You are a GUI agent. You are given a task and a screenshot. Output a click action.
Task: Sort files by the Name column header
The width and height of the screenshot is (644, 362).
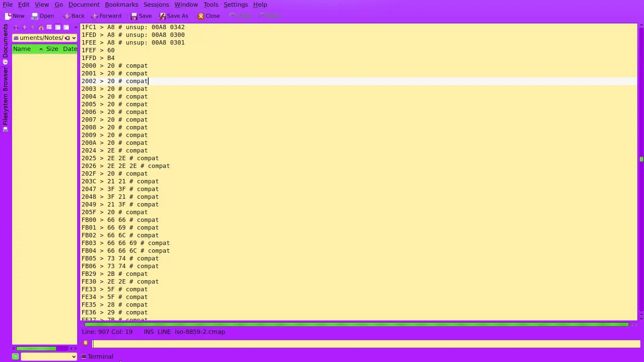click(x=22, y=49)
